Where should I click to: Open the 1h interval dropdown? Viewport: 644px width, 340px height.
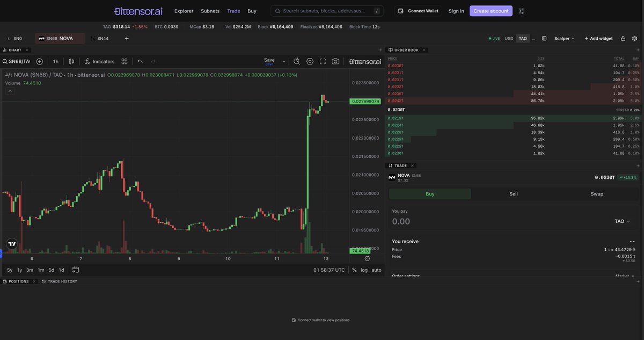[56, 61]
